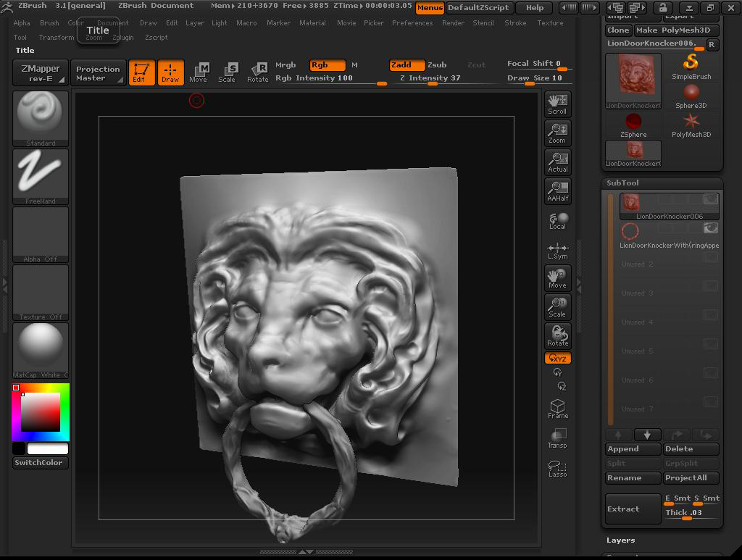Open the Texture menu
Viewport: 742px width, 560px height.
550,22
